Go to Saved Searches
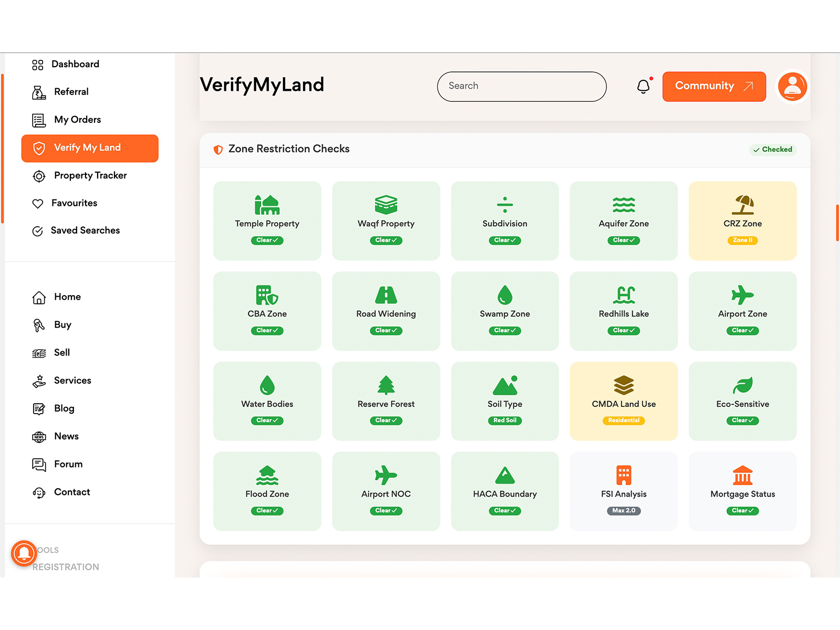Screen dimensions: 840x630 pyautogui.click(x=85, y=230)
